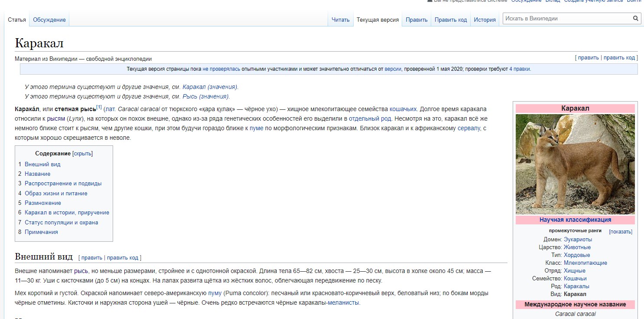This screenshot has width=644, height=319.
Task: Open the Животные kingdom link
Action: click(577, 247)
